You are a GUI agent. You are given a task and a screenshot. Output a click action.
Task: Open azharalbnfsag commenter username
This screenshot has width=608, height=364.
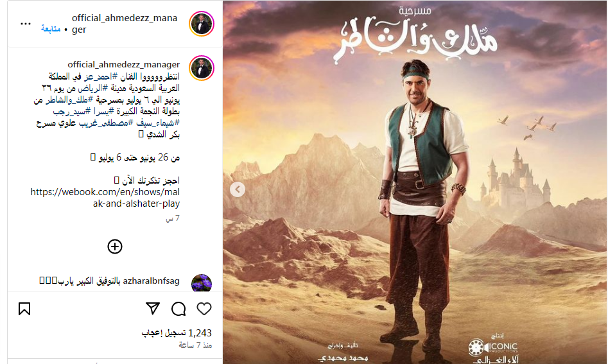pyautogui.click(x=152, y=281)
